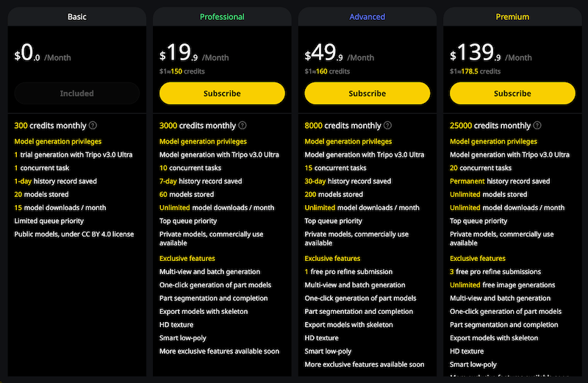Select the 1 free pro refine submission line
Viewport: 588px width, 383px height.
pos(348,272)
